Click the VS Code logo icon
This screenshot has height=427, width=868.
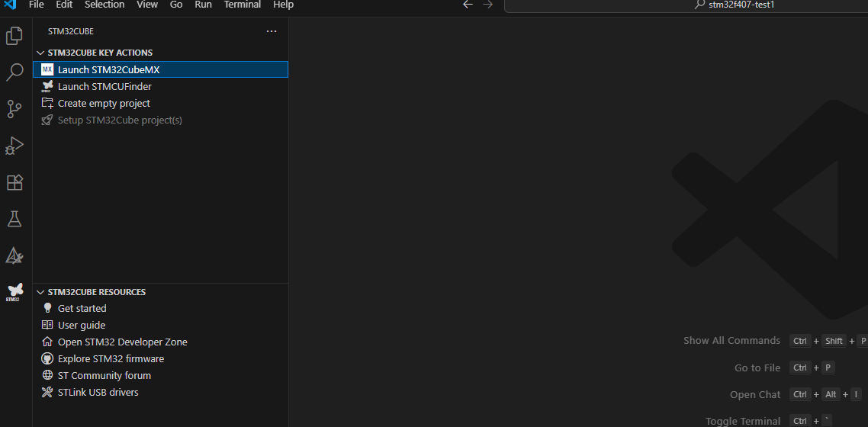(10, 5)
